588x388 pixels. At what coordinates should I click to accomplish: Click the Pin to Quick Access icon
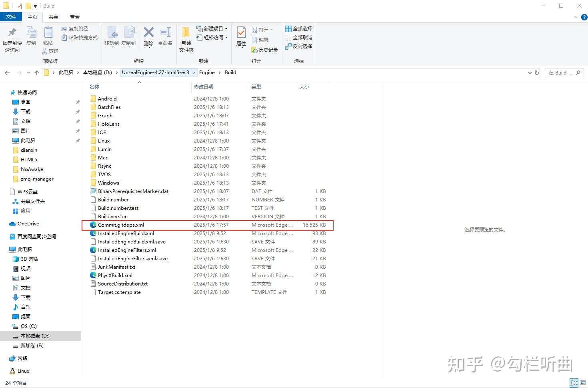12,38
